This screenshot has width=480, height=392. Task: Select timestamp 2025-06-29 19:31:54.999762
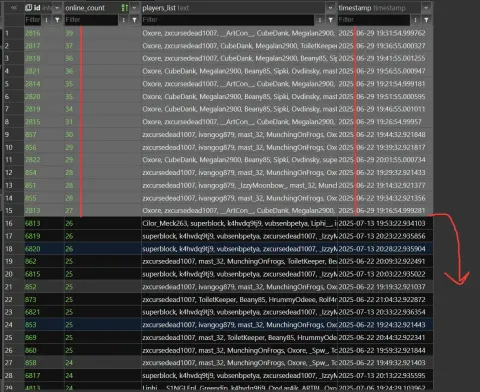coord(385,33)
